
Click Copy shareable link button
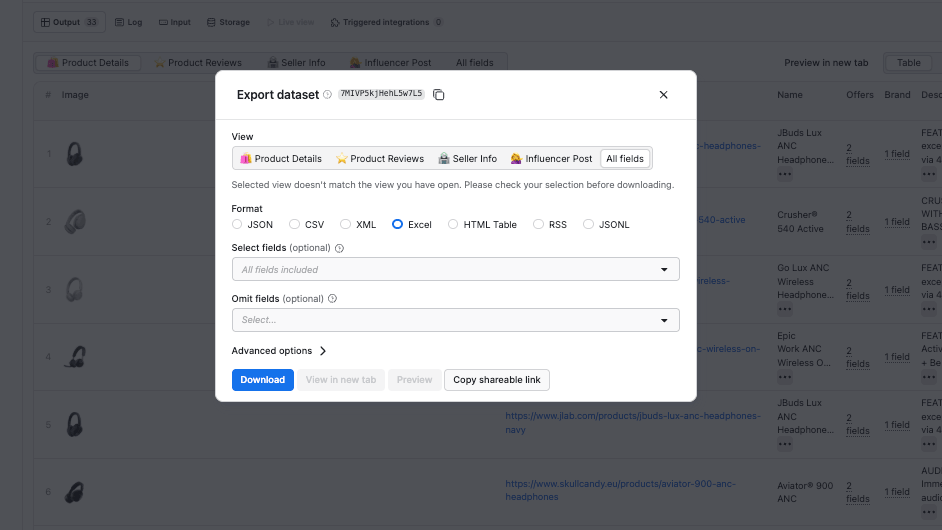[497, 380]
